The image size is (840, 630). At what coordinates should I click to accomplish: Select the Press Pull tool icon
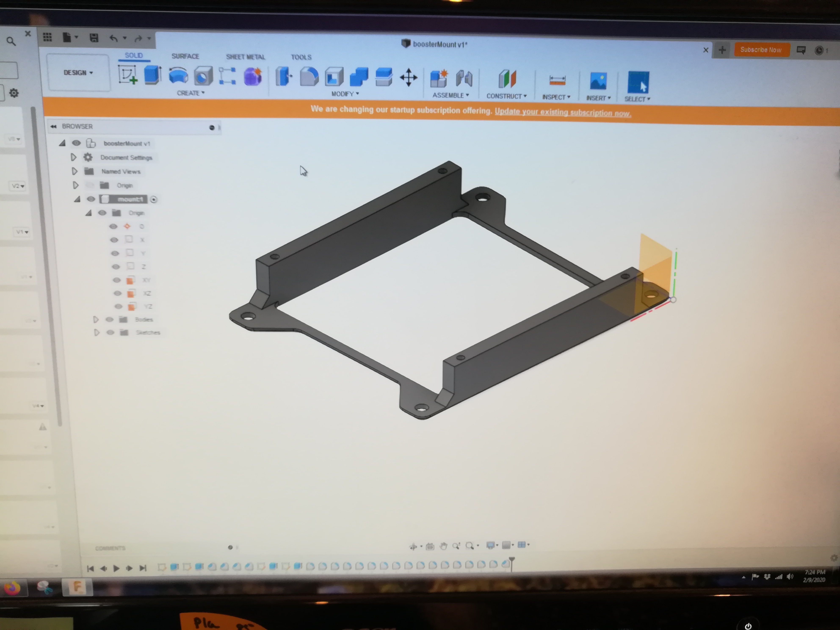(x=283, y=76)
